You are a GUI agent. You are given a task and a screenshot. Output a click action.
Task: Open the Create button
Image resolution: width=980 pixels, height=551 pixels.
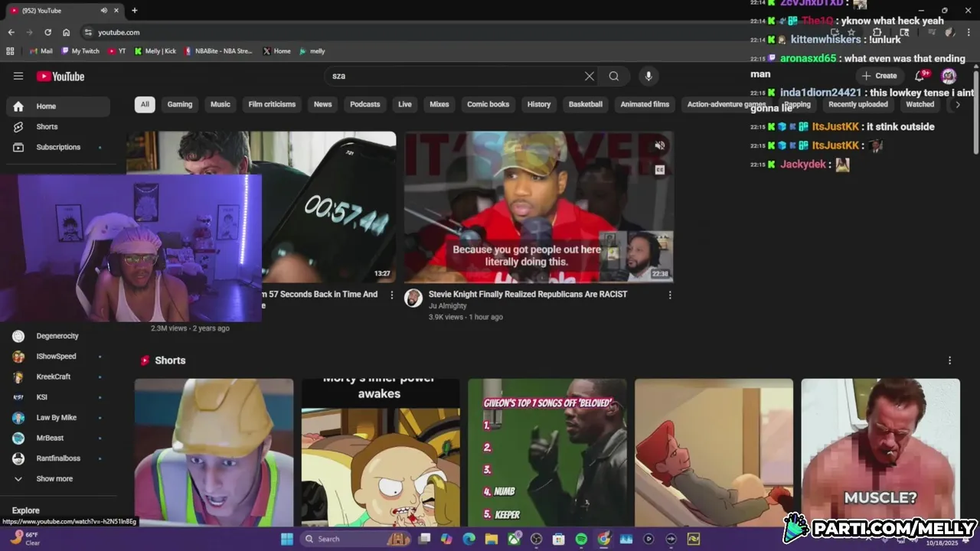(x=879, y=76)
